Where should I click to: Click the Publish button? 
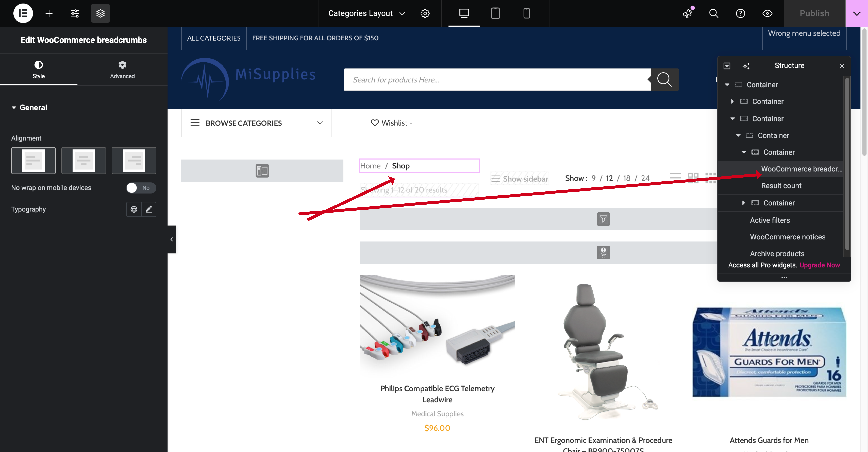pos(814,13)
